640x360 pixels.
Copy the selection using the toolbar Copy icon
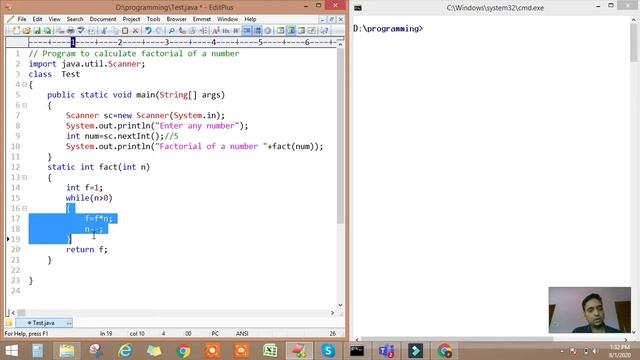[x=115, y=31]
